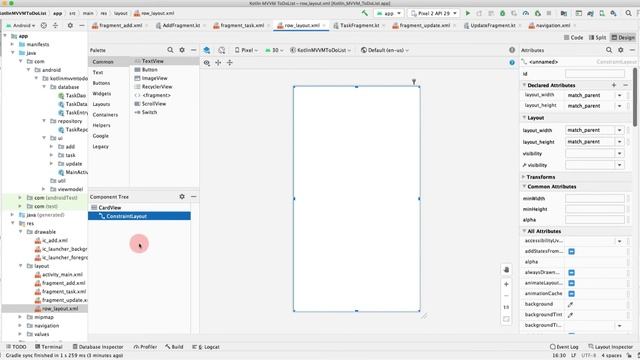This screenshot has height=360, width=640.
Task: Open the Terminal tool window
Action: click(49, 347)
